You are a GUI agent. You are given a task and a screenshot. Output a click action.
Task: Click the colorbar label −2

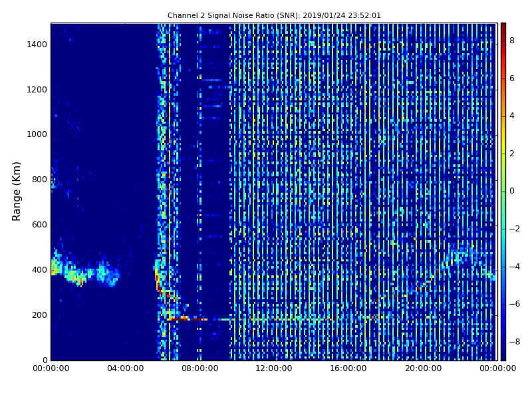pyautogui.click(x=515, y=229)
